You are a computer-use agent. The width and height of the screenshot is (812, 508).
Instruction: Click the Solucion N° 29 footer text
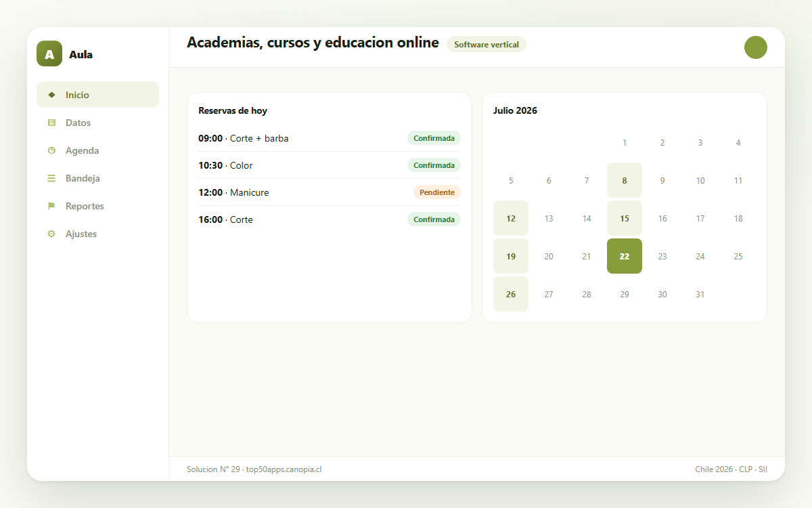pos(254,469)
